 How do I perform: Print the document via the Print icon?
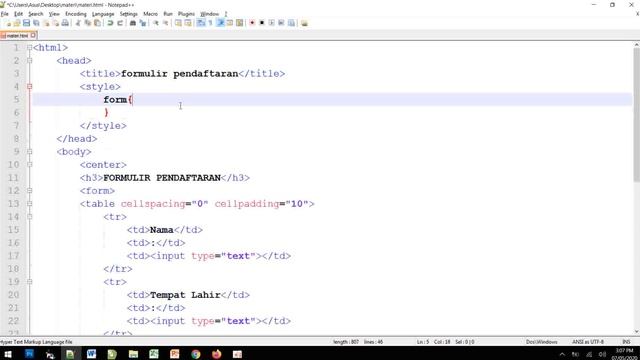65,23
